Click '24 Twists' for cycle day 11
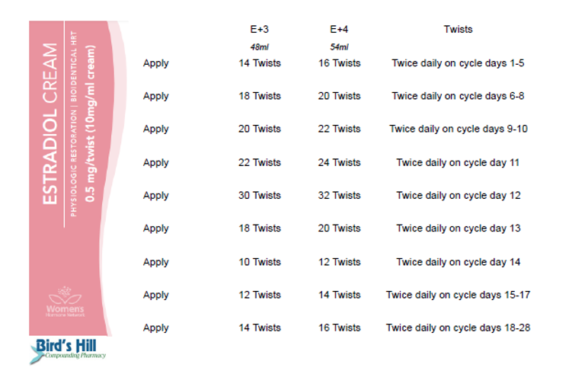The width and height of the screenshot is (588, 390). point(339,162)
